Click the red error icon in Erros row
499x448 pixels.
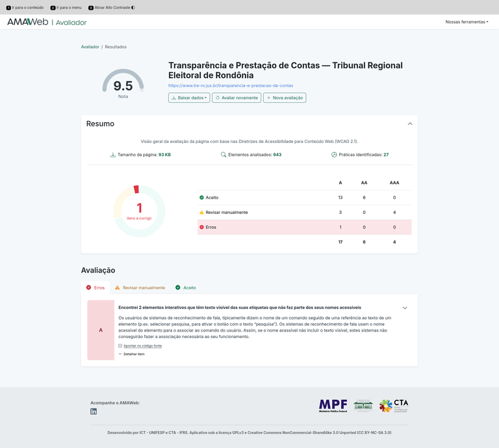coord(201,228)
